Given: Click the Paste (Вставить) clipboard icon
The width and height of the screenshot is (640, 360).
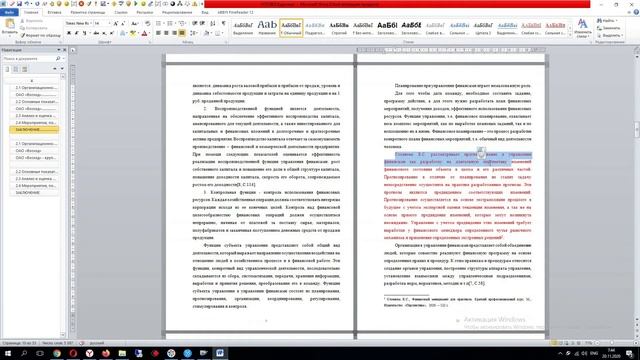Looking at the screenshot, I should pos(10,24).
